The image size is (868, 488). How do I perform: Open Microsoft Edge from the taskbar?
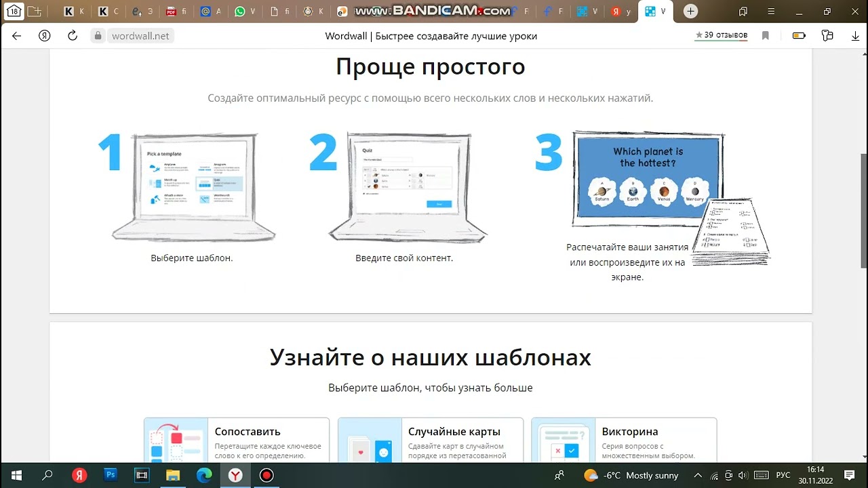204,475
